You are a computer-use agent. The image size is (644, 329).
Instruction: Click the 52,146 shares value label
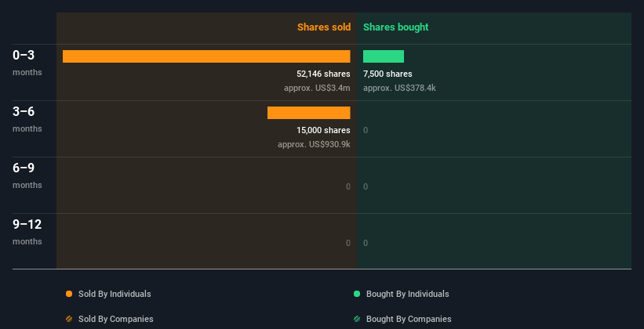tap(317, 74)
